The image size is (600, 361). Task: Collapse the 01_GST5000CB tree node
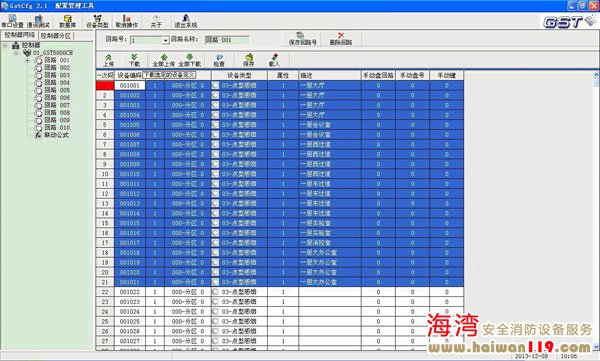(x=16, y=53)
